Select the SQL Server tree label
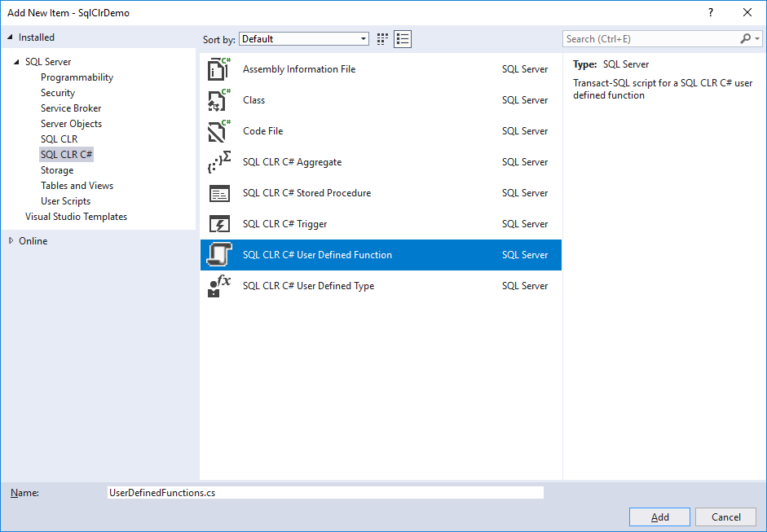Image resolution: width=767 pixels, height=532 pixels. tap(48, 62)
